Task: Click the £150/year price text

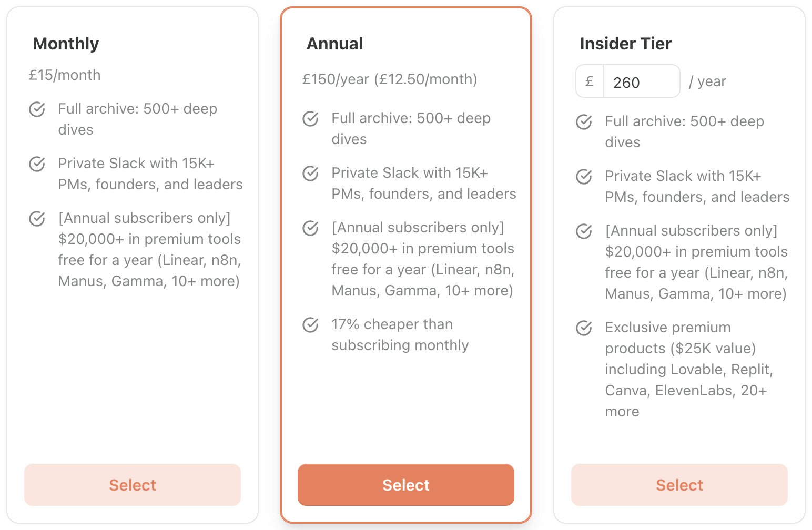Action: click(390, 79)
